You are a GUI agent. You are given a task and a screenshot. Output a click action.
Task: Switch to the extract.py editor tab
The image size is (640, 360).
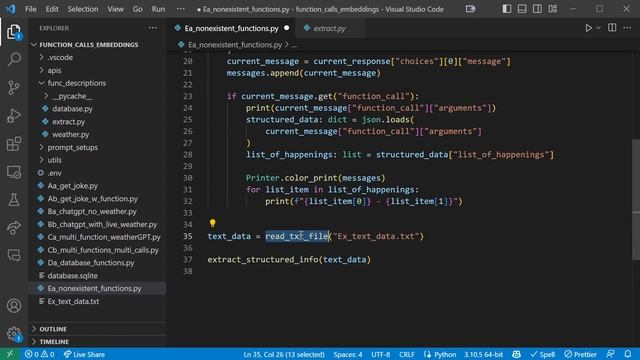tap(329, 28)
